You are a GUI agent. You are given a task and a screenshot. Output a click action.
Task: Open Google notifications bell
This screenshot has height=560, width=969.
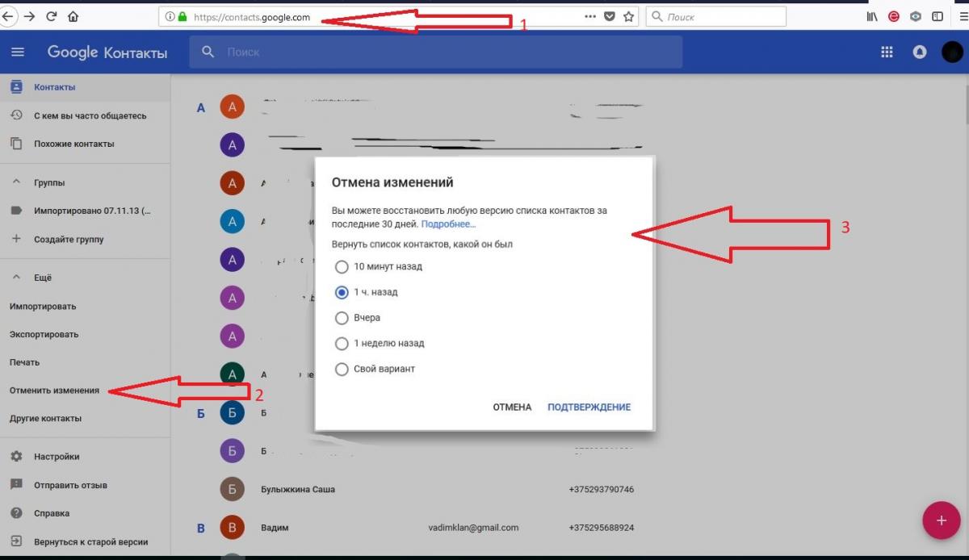tap(919, 52)
